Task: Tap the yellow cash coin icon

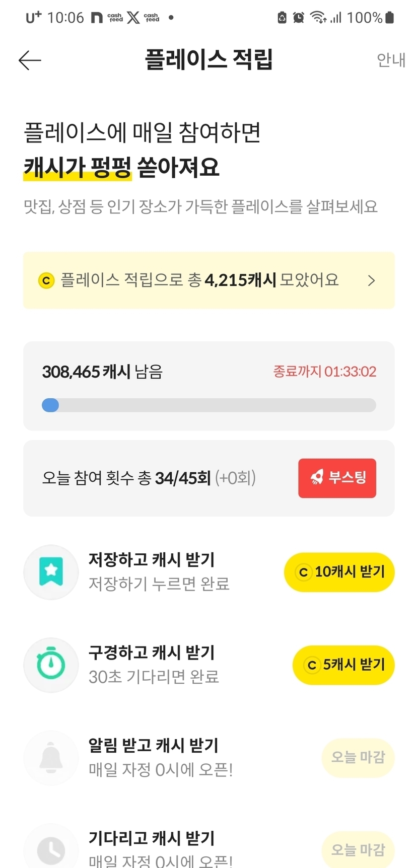Action: pos(46,280)
